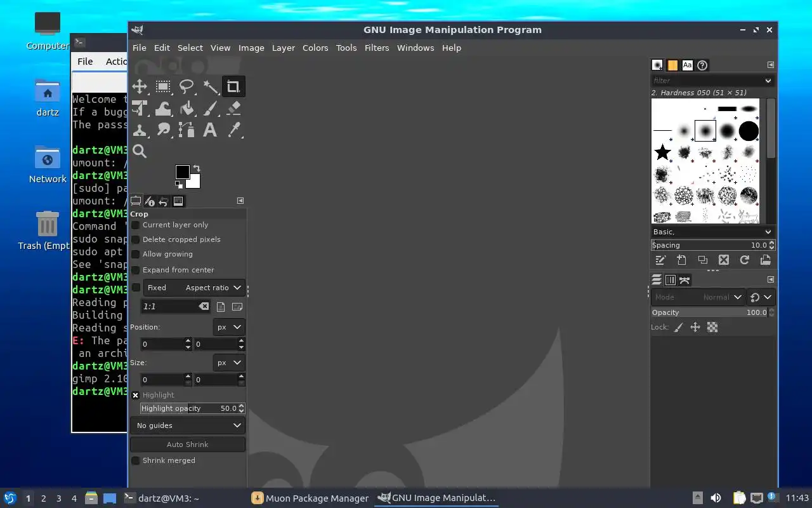Image resolution: width=812 pixels, height=508 pixels.
Task: Click the black foreground color swatch
Action: (x=183, y=172)
